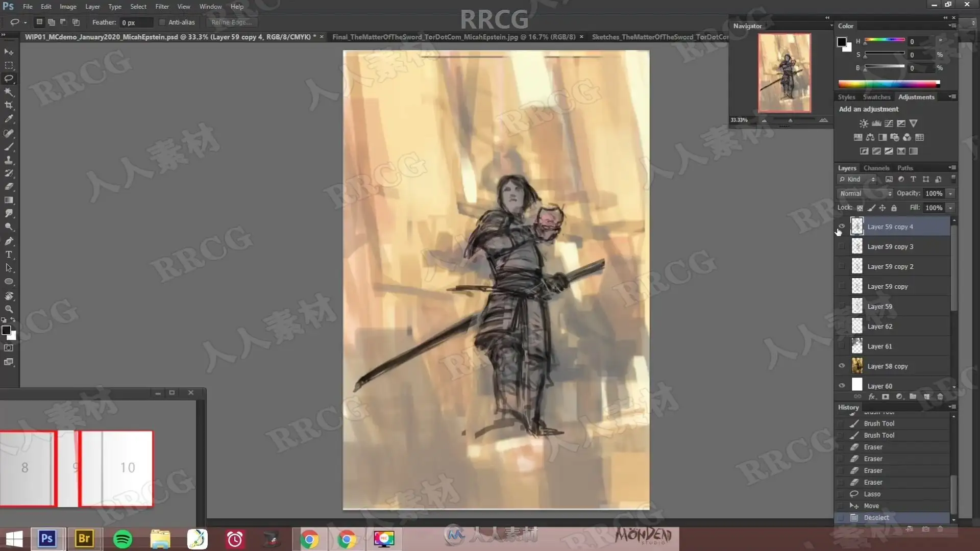
Task: Open the Filter menu
Action: tap(162, 7)
